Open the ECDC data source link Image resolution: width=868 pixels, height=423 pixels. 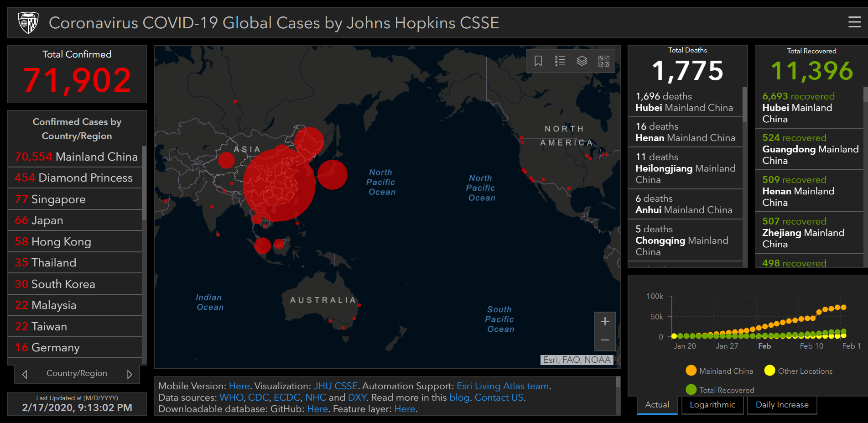coord(287,397)
